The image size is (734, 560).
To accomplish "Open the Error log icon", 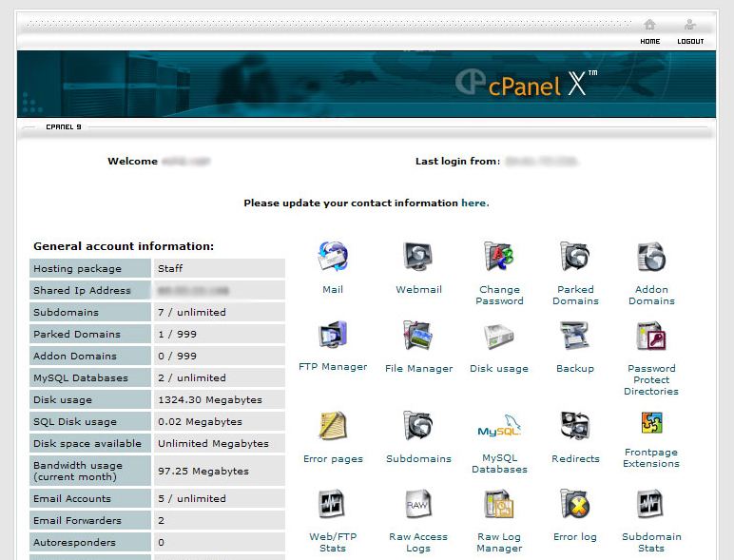I will tap(575, 505).
